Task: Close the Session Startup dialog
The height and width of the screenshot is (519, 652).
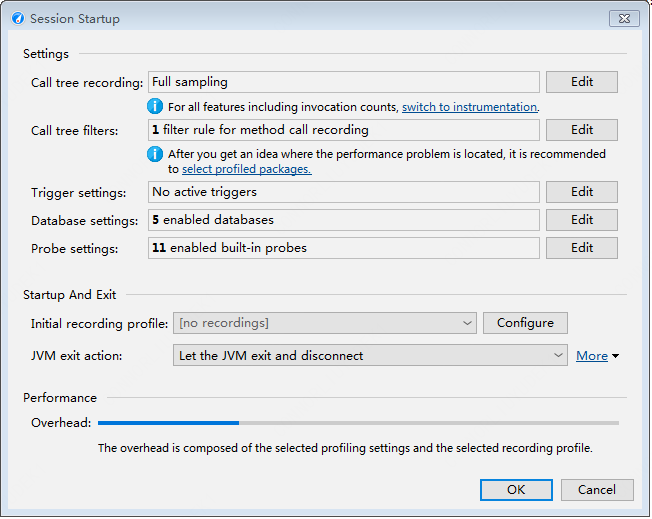Action: 624,19
